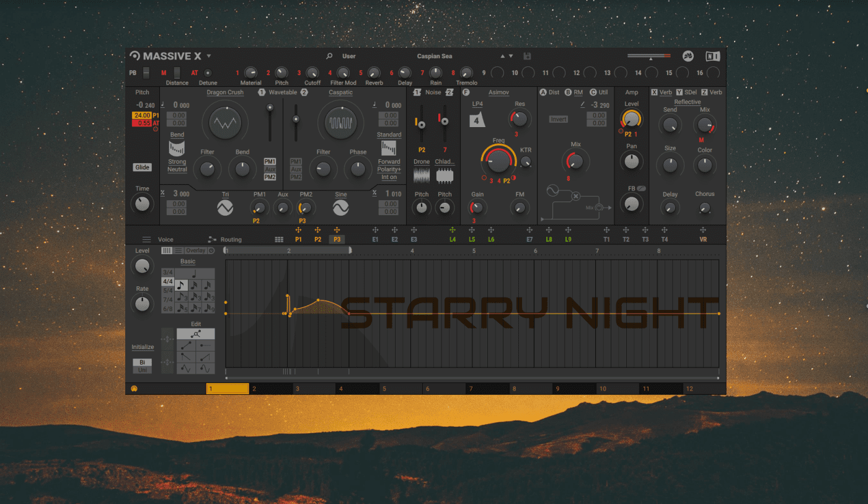Viewport: 868px width, 504px height.
Task: Toggle oscillator 1 PM2 routing button
Action: (270, 177)
